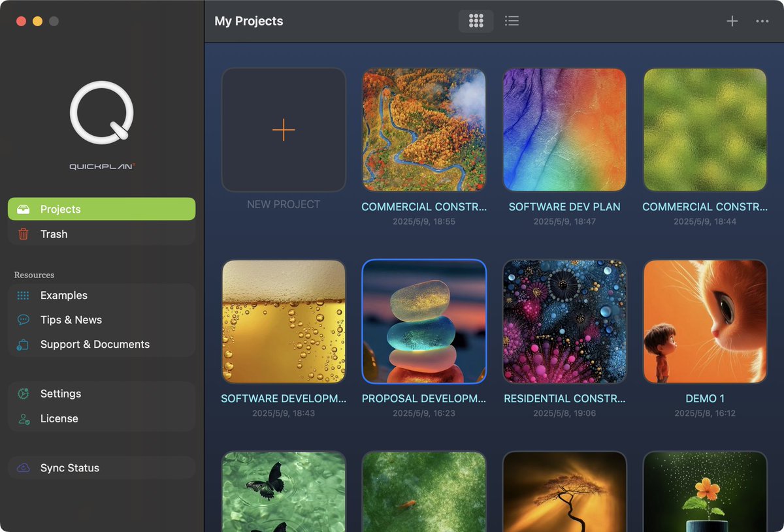Click the date 2025/5/9, 18:43
This screenshot has height=532, width=784.
(284, 413)
